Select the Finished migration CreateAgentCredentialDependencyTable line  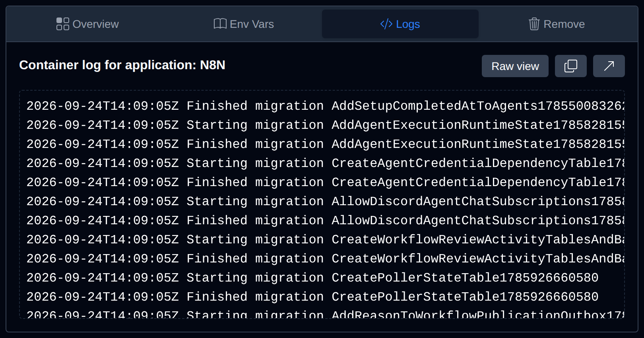(325, 182)
